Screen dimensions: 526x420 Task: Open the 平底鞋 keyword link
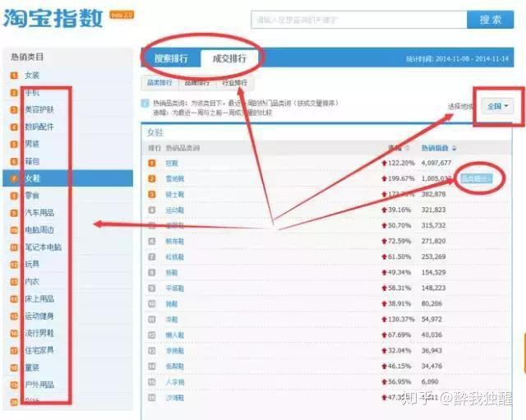point(175,288)
